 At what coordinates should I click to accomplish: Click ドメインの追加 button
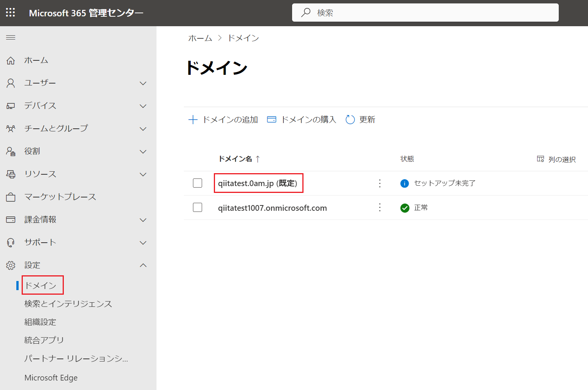223,120
